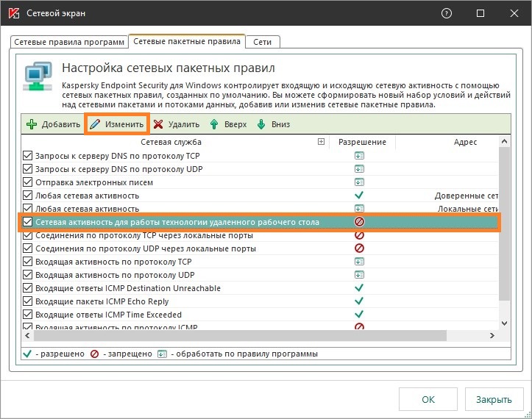Image resolution: width=532 pixels, height=419 pixels.
Task: Disable the ICMP Echo Reply rule checkbox
Action: (x=28, y=301)
